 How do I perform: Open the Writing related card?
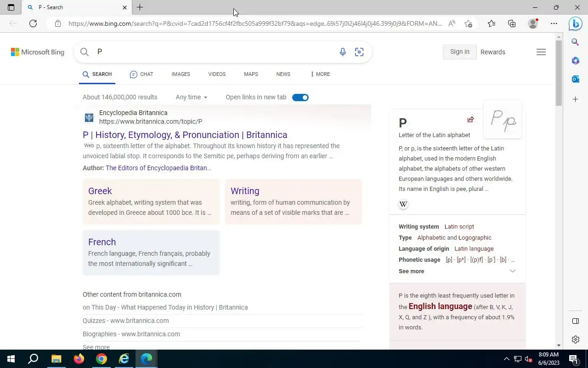coord(294,201)
